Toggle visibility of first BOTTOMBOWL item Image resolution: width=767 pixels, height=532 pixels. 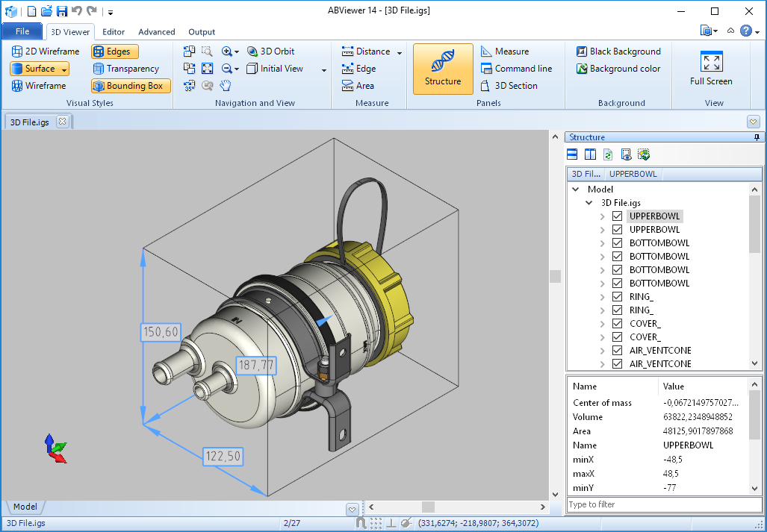point(618,243)
